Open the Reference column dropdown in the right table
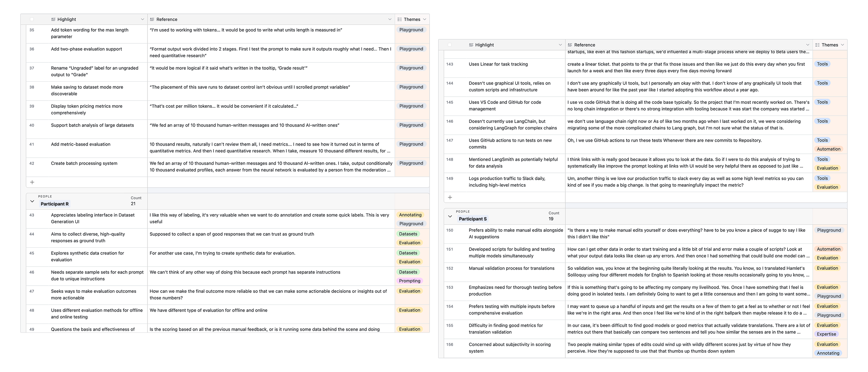The image size is (868, 372). [x=808, y=45]
